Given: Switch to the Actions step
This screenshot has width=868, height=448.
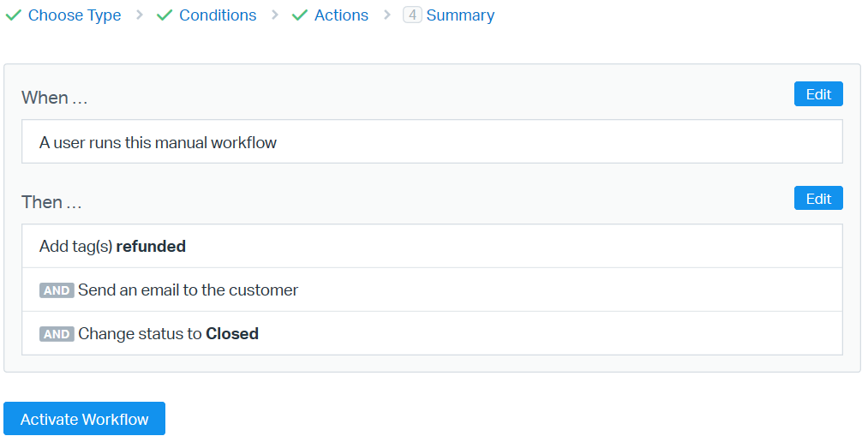Looking at the screenshot, I should [x=341, y=15].
